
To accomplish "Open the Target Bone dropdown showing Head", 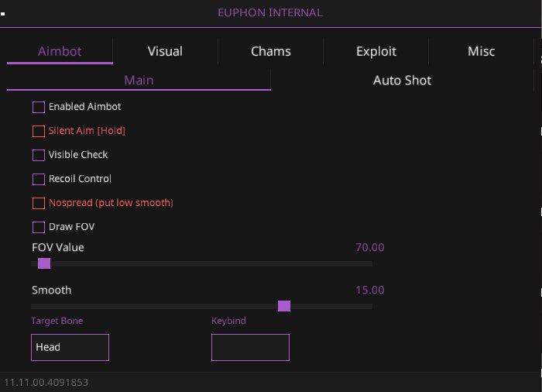I will pos(70,347).
